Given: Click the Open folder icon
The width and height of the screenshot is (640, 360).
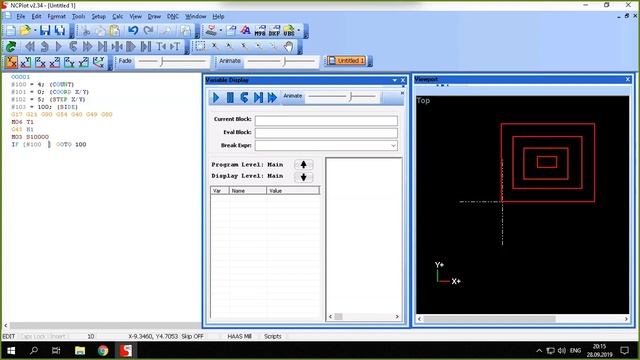Looking at the screenshot, I should click(25, 31).
